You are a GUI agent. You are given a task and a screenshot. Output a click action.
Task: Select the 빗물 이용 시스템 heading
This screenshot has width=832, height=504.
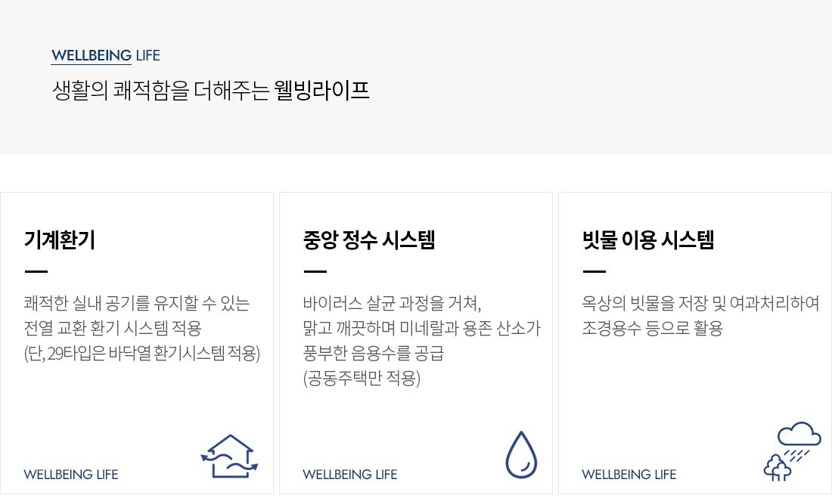click(x=648, y=240)
